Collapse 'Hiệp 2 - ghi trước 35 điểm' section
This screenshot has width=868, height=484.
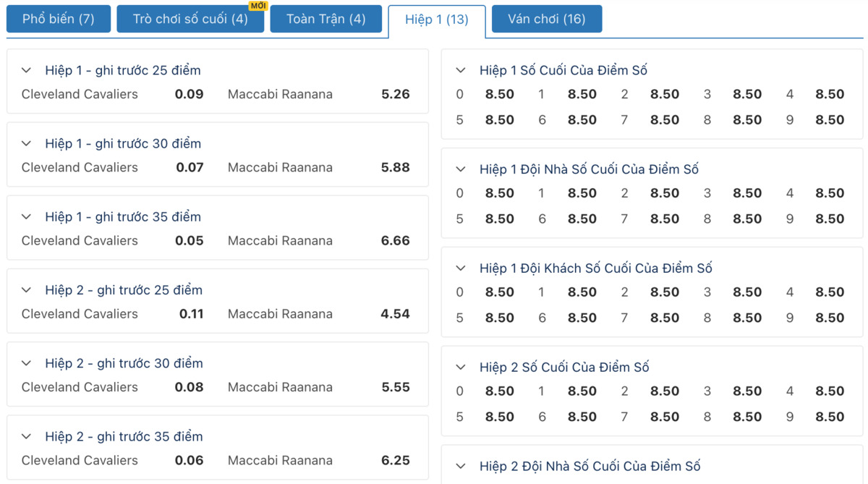[27, 437]
